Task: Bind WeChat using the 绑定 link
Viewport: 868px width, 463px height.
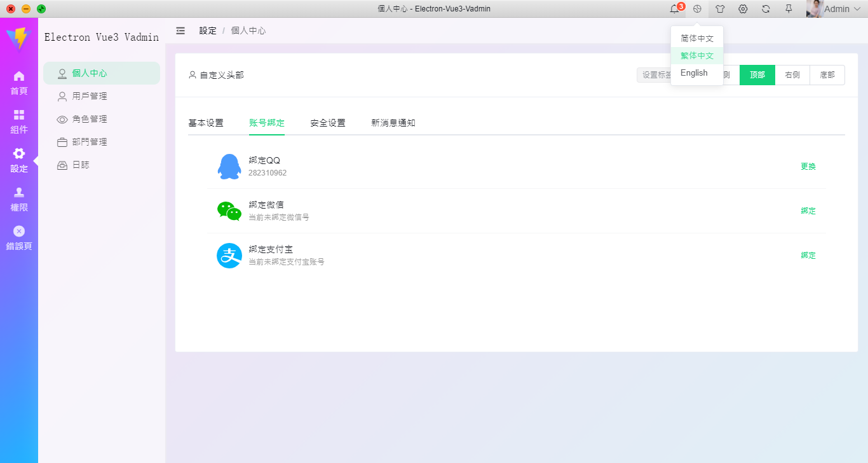Action: pyautogui.click(x=808, y=211)
